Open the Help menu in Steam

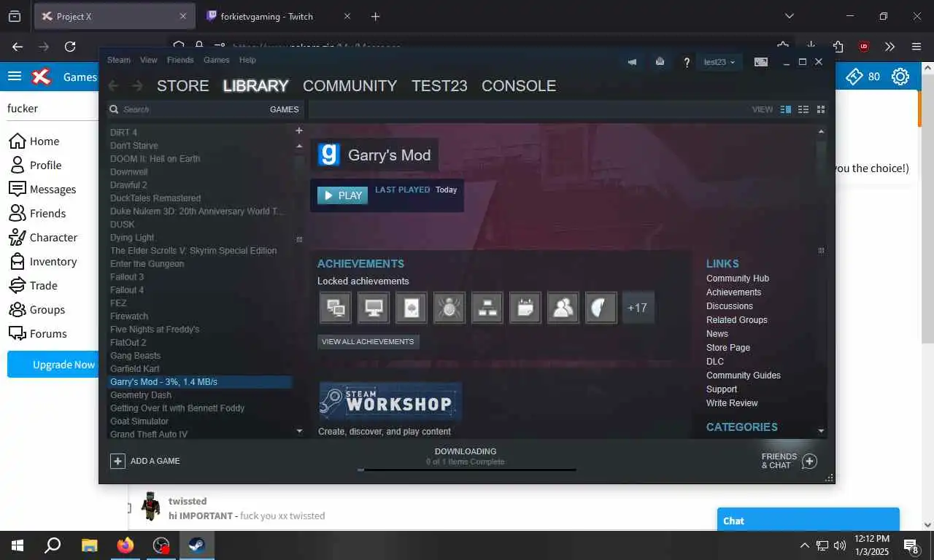[x=248, y=60]
